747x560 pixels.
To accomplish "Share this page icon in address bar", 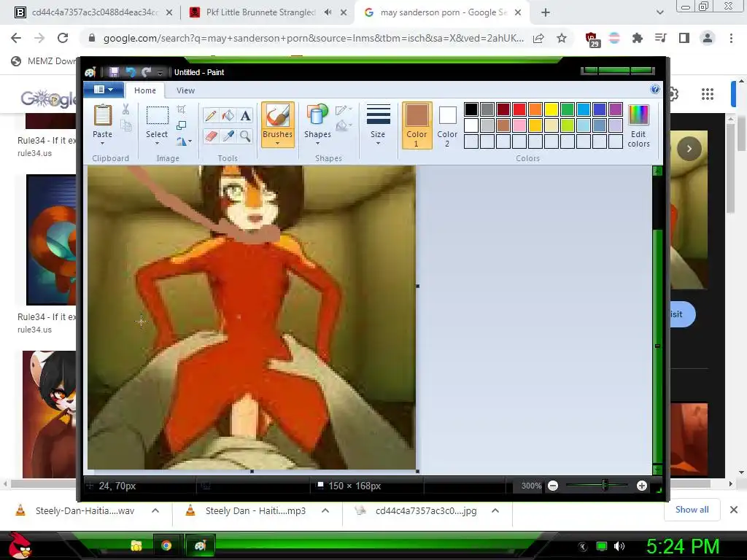I will [538, 39].
